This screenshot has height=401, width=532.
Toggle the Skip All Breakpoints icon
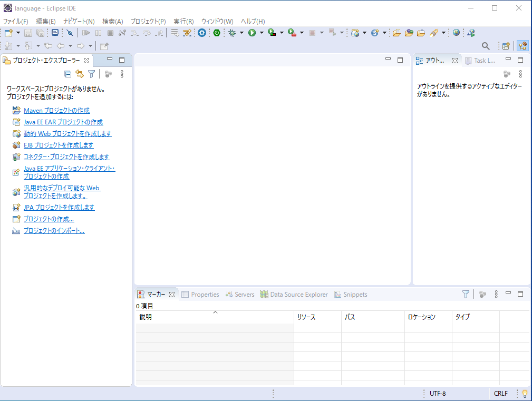pyautogui.click(x=70, y=33)
